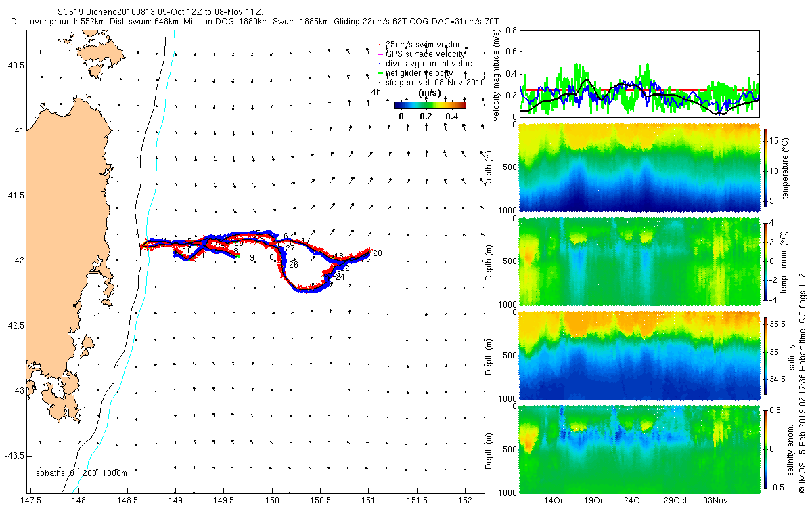This screenshot has width=812, height=508.
Task: Click the temperature (°C) color bar
Action: point(766,168)
